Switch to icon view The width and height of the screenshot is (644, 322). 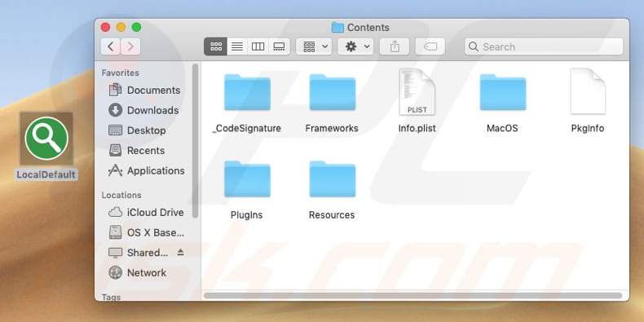pyautogui.click(x=216, y=46)
